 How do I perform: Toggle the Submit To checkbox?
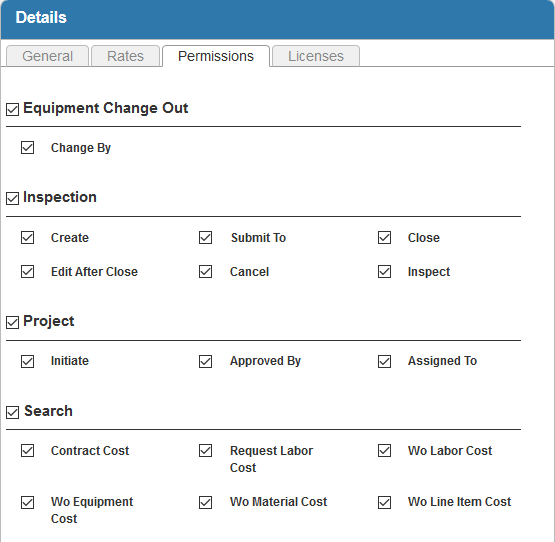coord(206,238)
